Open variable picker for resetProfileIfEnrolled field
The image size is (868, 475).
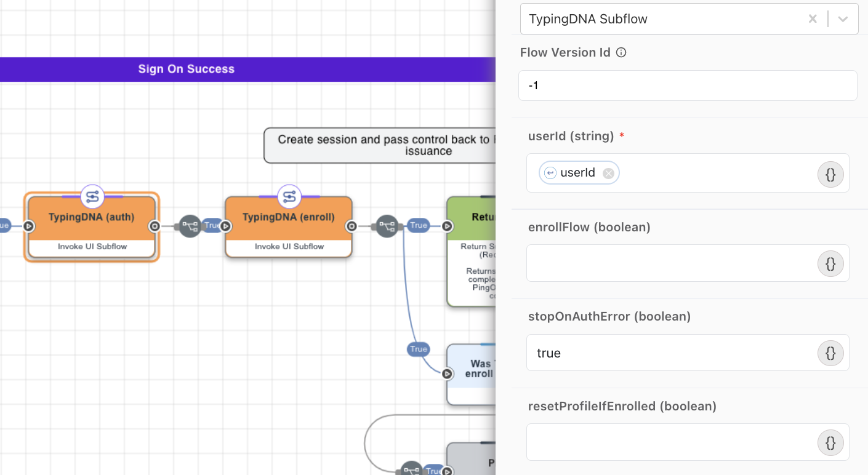point(830,442)
